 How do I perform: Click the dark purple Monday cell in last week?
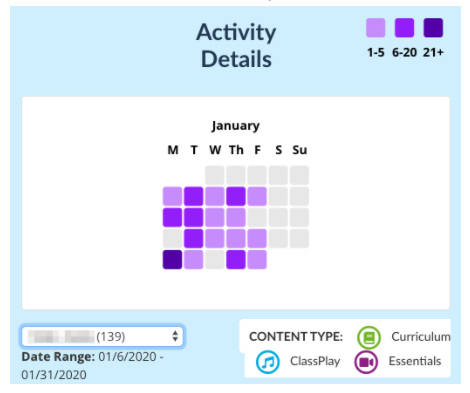172,259
